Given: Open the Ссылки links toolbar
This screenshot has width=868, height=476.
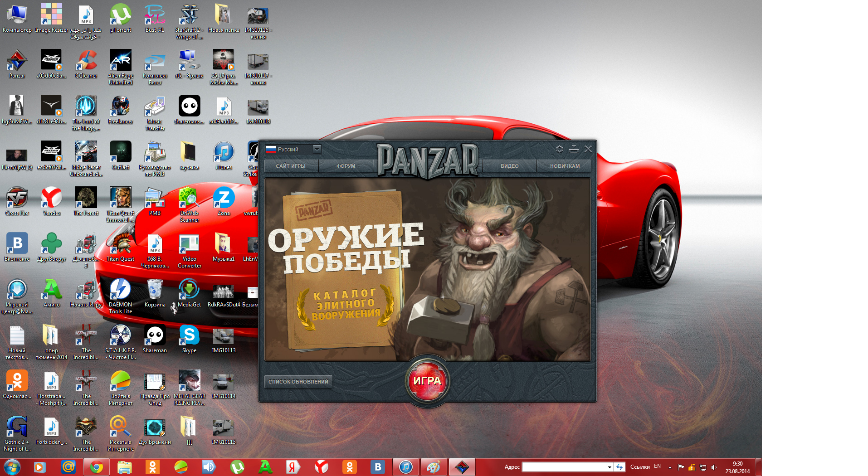Looking at the screenshot, I should [x=639, y=467].
